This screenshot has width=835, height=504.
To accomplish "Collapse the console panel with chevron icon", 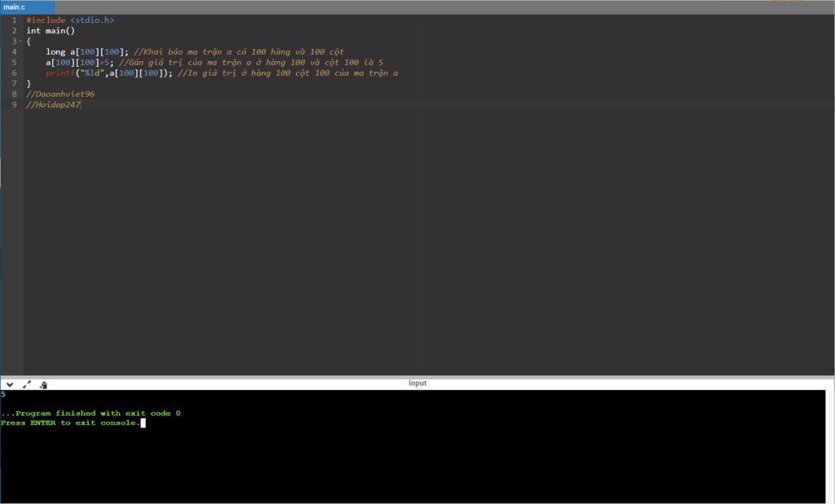I will 10,384.
